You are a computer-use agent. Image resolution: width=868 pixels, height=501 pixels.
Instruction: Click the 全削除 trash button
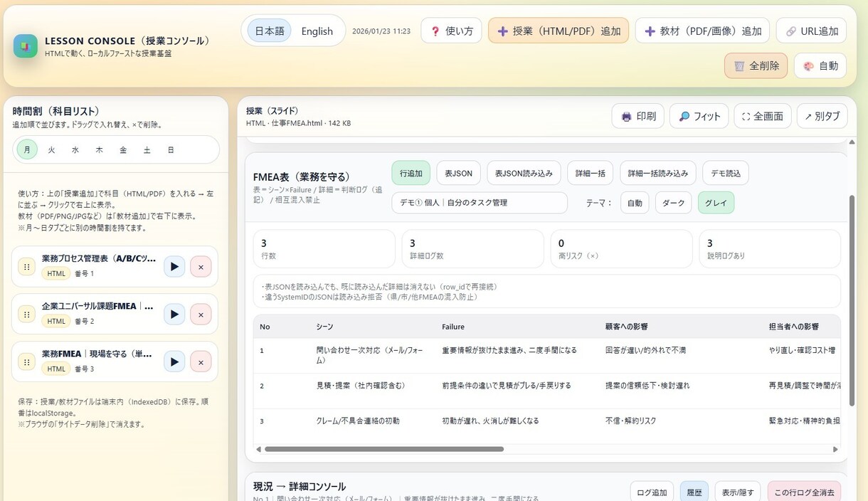pyautogui.click(x=756, y=65)
